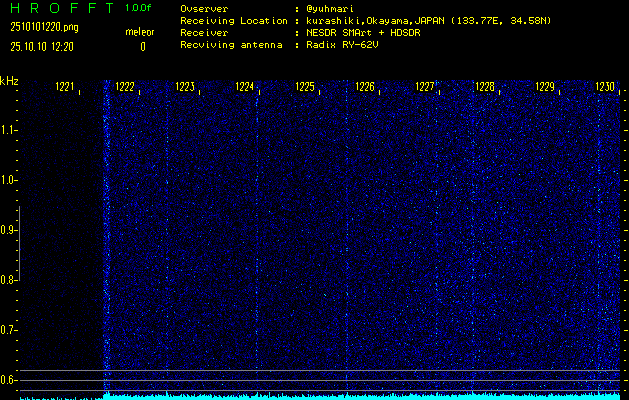Screen dimensions: 629x400
Task: Click the 1221 time marker
Action: 65,88
